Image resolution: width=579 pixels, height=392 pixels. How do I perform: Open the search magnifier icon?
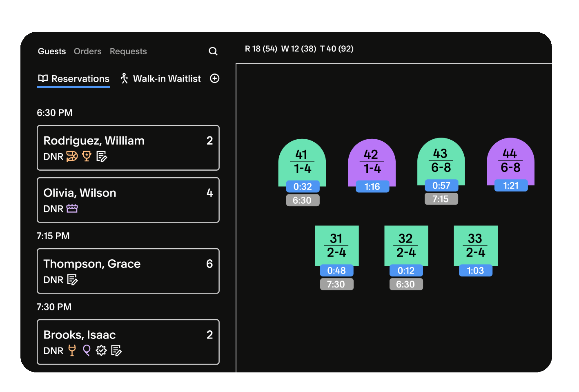pos(213,51)
